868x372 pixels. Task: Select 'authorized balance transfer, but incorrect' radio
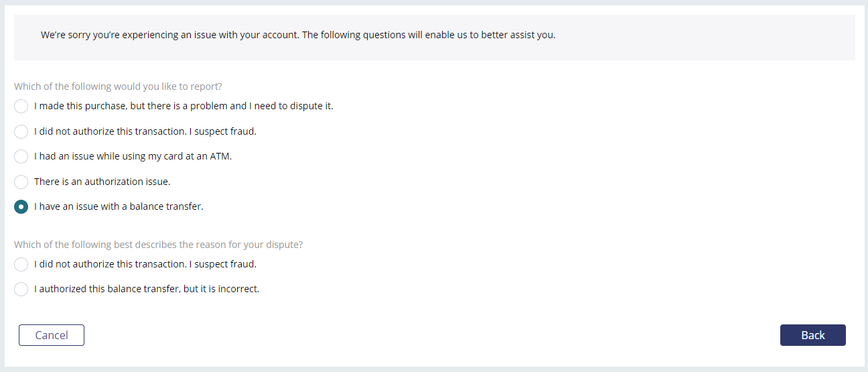(21, 290)
